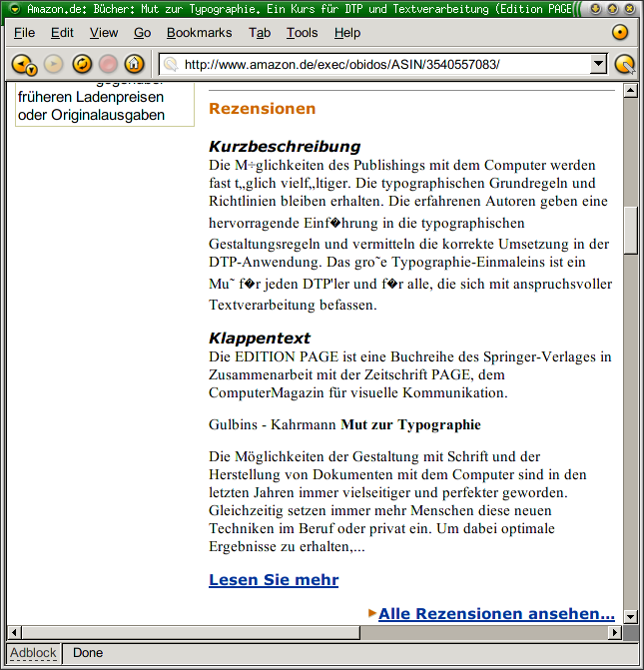Click the 'Klappentext' heading

tap(260, 337)
